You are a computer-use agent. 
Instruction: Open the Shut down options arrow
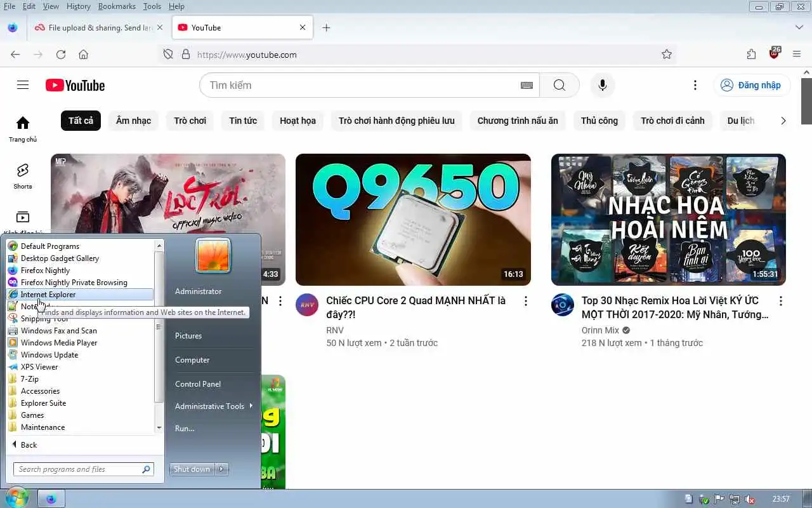(221, 469)
